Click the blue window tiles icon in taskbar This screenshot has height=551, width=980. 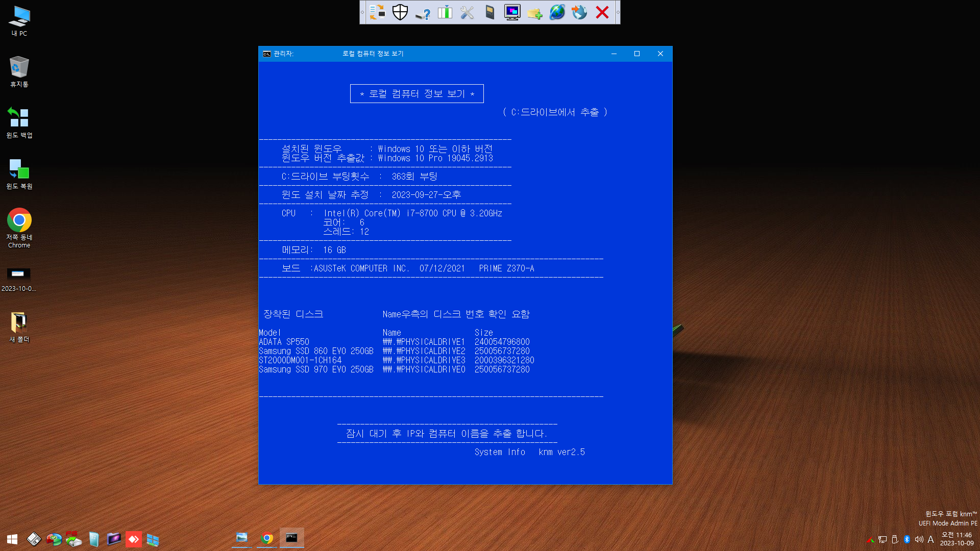coord(153,539)
